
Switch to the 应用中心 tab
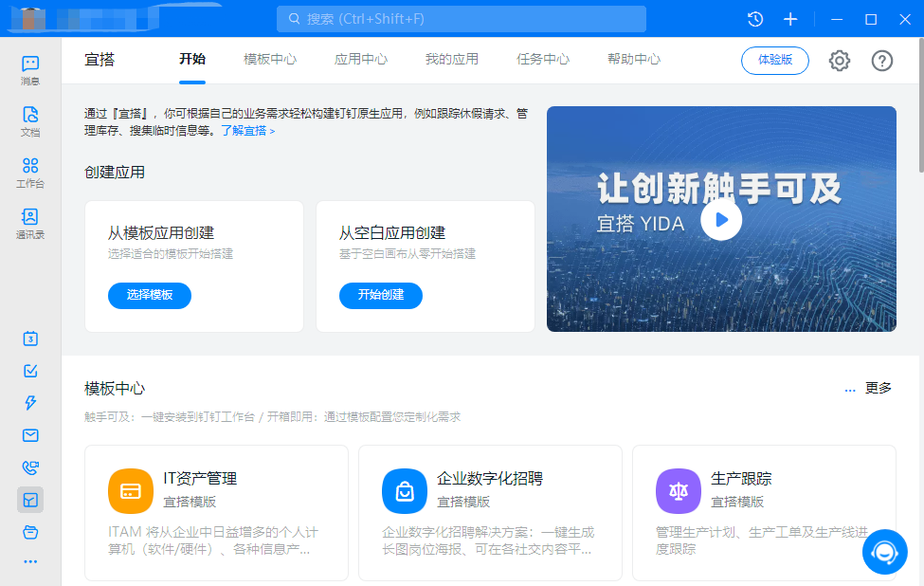click(x=361, y=59)
